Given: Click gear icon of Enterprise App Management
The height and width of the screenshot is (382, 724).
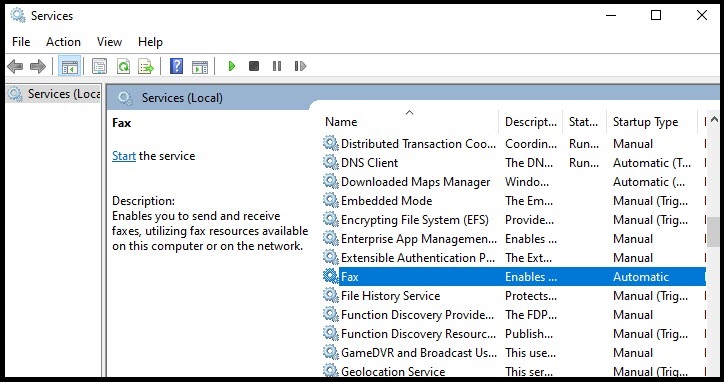Looking at the screenshot, I should click(330, 238).
